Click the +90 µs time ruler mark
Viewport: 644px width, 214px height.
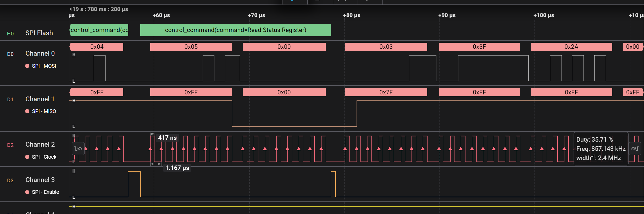click(x=447, y=15)
